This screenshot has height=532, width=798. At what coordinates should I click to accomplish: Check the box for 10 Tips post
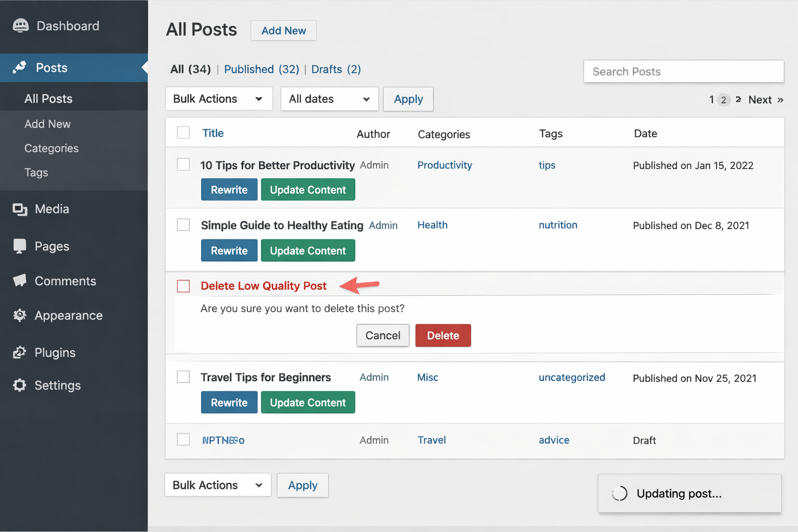coord(183,165)
